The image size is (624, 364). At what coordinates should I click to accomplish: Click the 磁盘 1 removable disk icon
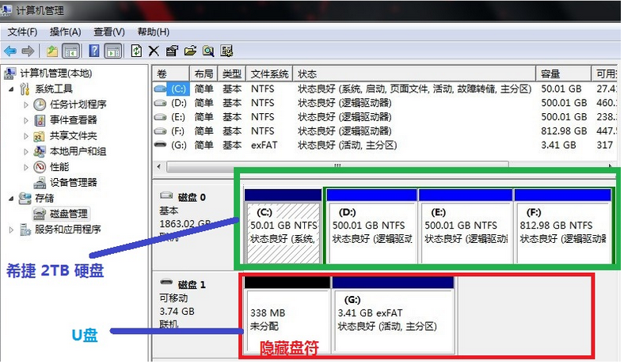(x=166, y=282)
